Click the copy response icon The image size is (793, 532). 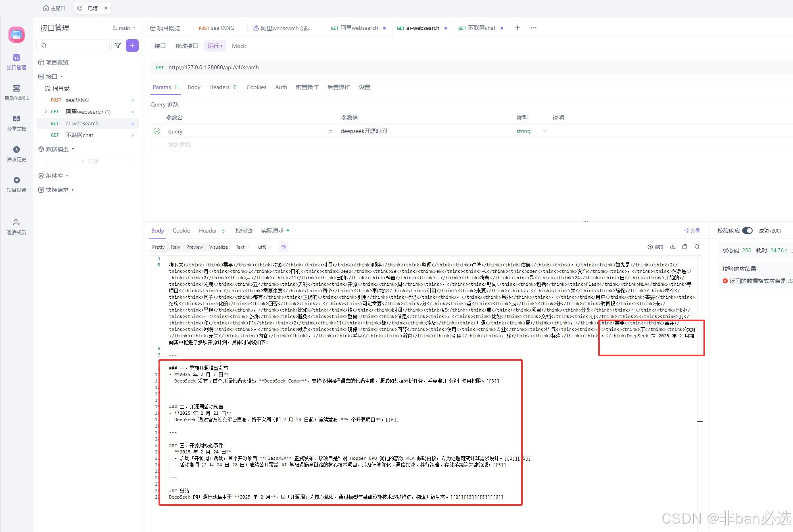684,247
